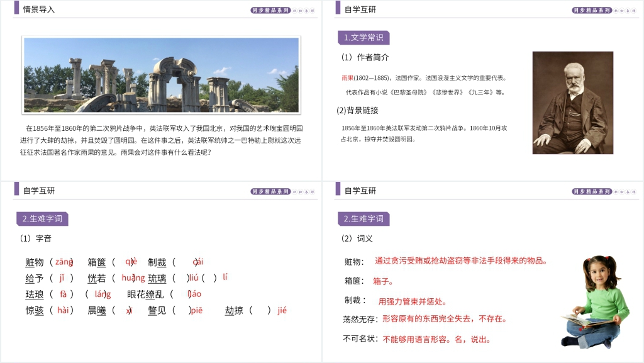This screenshot has height=363, width=644.
Task: Click the line 占北京，掠夺并焚毁圆明园
Action: click(378, 139)
